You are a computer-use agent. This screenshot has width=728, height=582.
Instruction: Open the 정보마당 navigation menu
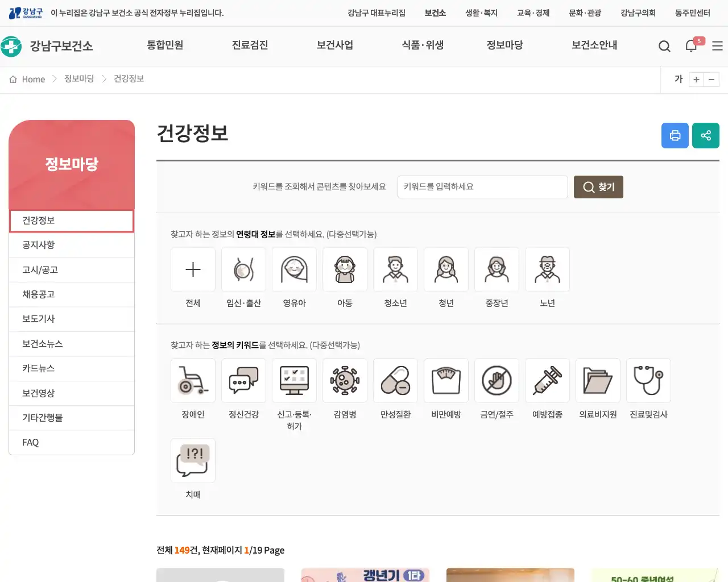click(505, 46)
